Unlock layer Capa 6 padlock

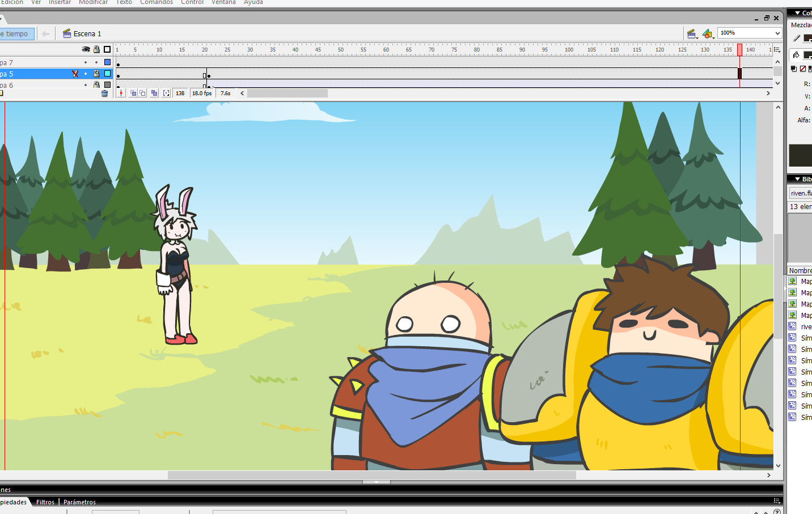pyautogui.click(x=96, y=85)
